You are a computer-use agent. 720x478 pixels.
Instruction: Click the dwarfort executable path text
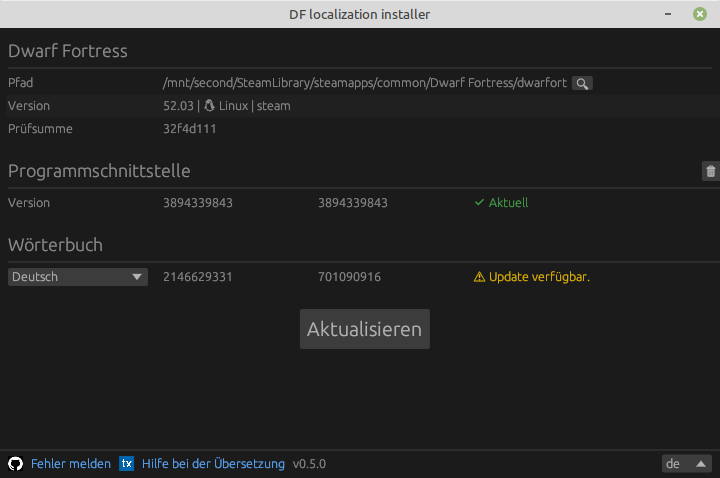click(x=365, y=83)
